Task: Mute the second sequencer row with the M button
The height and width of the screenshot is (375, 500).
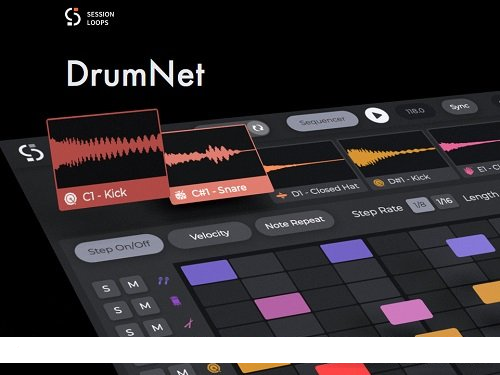Action: 145,306
